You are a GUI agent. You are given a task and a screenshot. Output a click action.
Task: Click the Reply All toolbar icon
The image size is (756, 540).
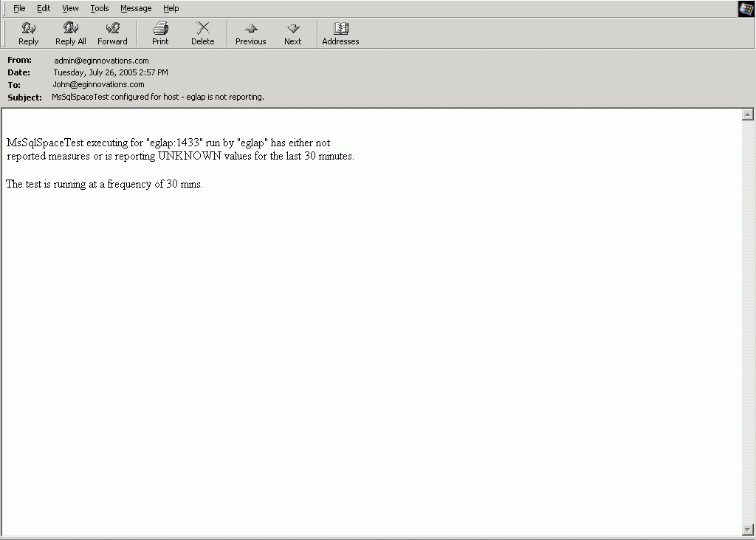click(x=70, y=33)
